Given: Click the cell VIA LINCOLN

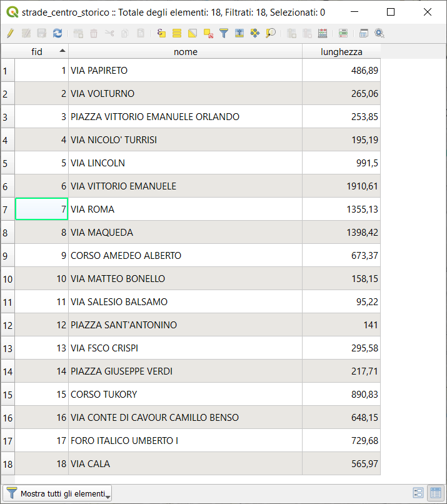Looking at the screenshot, I should [186, 163].
